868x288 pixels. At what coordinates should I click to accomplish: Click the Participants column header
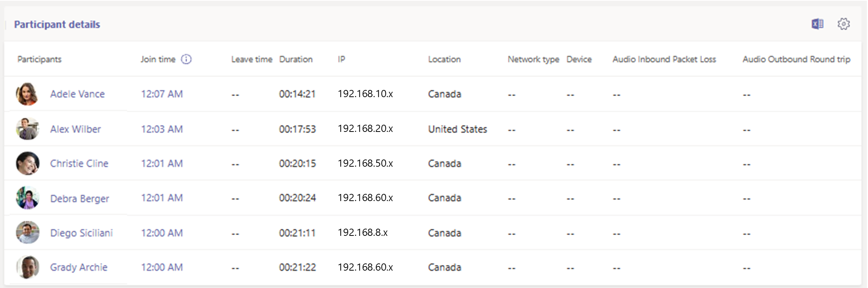39,59
